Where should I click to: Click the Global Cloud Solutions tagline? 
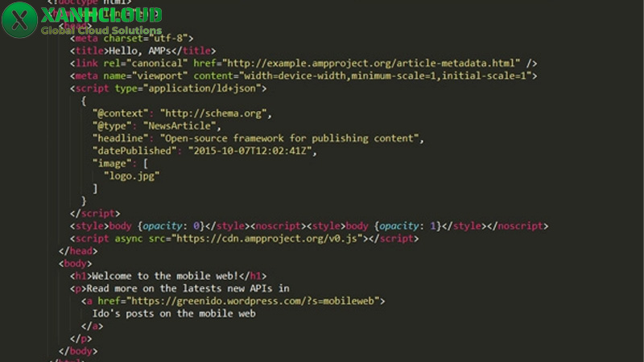(101, 31)
